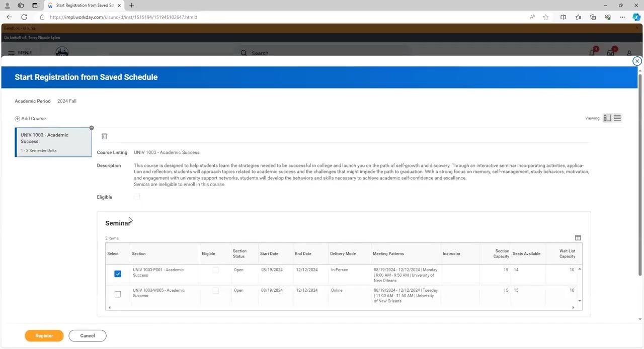644x349 pixels.
Task: Click the UNIV 1003-W005 - Academic Success section text
Action: click(x=158, y=293)
